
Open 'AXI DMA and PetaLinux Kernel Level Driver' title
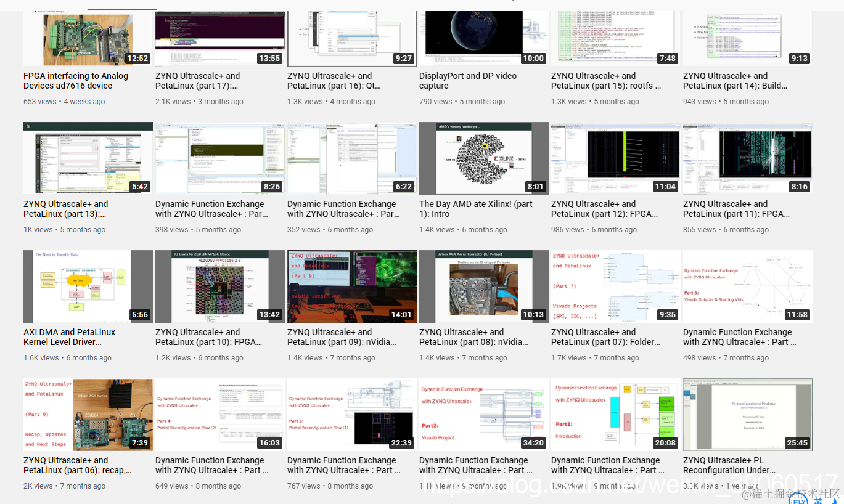pos(70,337)
